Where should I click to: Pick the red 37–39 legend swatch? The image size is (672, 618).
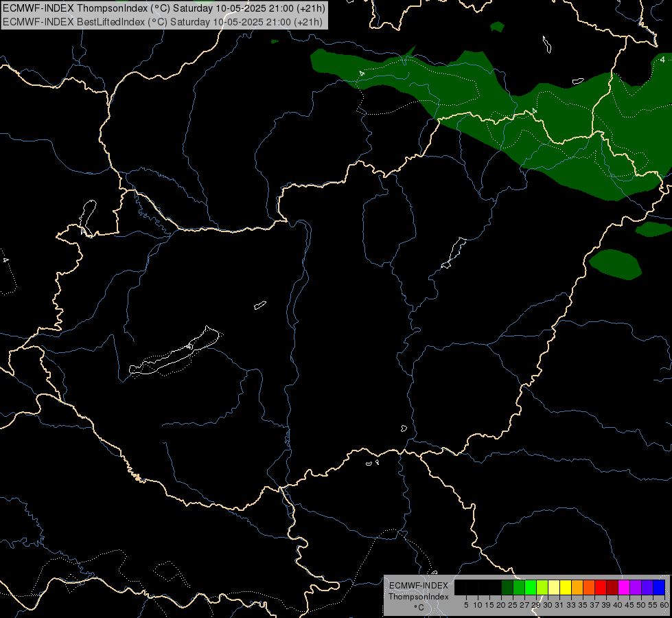[601, 587]
